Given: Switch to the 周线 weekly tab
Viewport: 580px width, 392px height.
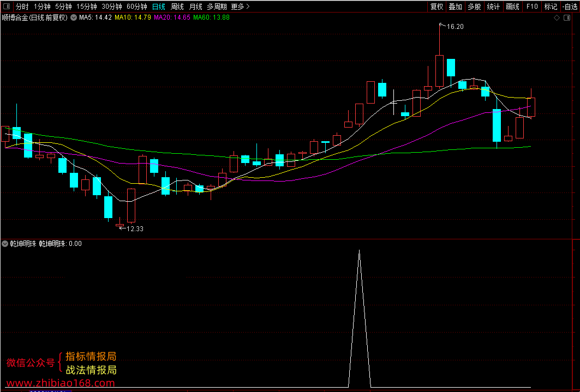Looking at the screenshot, I should point(177,7).
